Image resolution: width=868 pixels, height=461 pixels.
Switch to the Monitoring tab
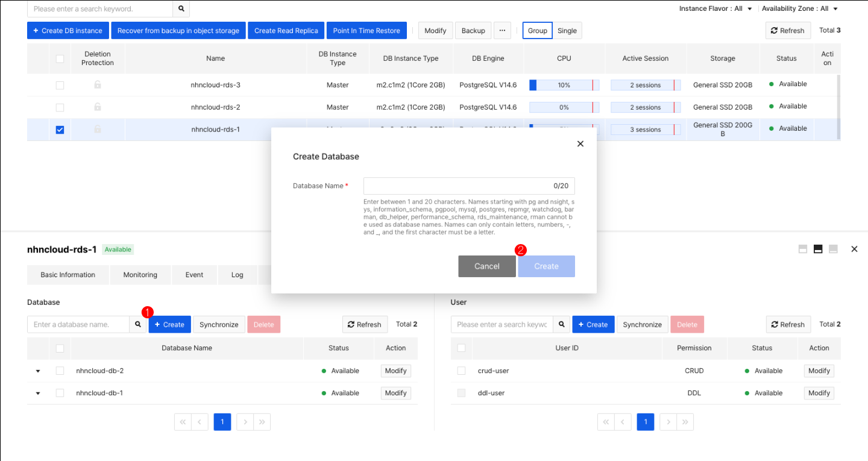click(140, 275)
